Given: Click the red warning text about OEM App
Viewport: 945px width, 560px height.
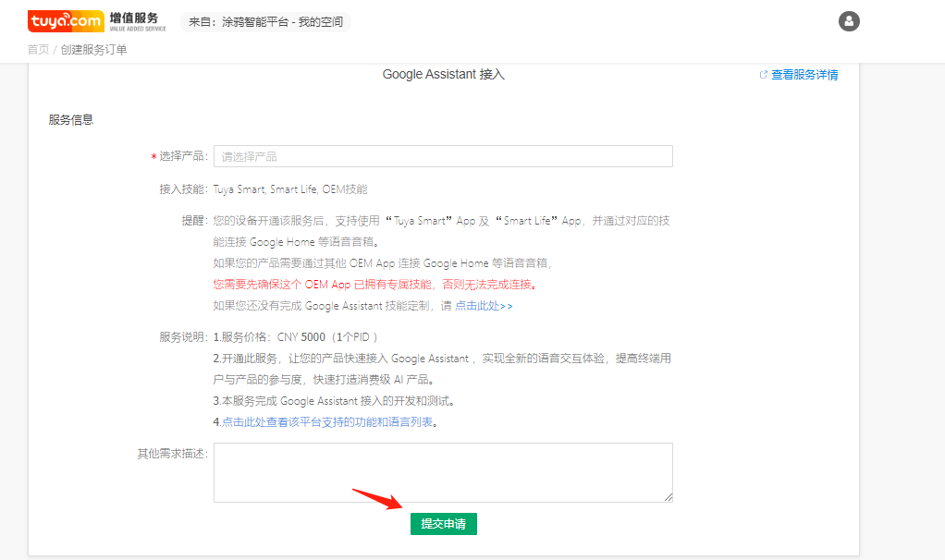Looking at the screenshot, I should (374, 285).
